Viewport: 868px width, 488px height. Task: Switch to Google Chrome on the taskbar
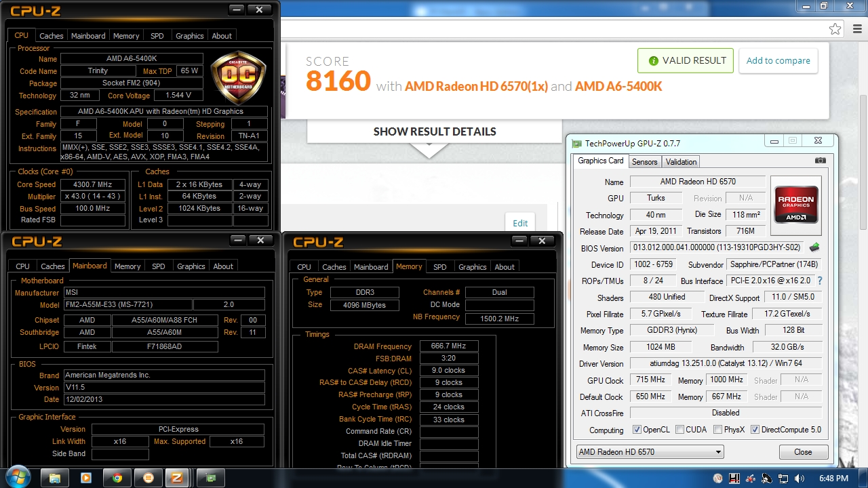pyautogui.click(x=117, y=478)
